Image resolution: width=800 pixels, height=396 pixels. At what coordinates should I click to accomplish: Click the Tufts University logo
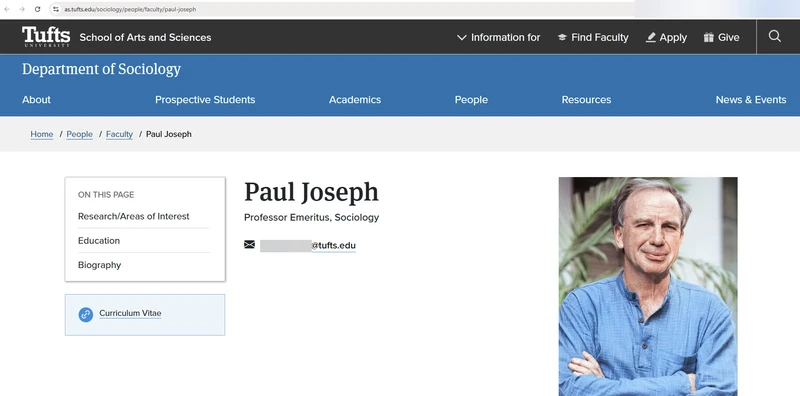click(46, 37)
